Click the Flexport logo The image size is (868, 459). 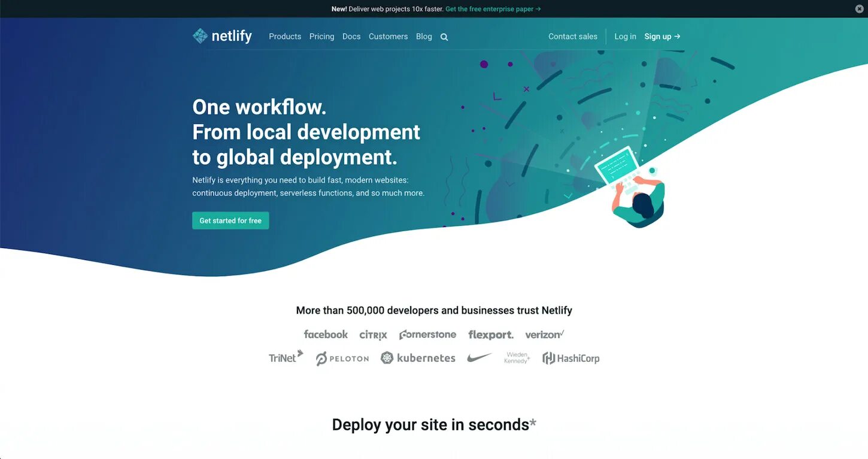491,335
